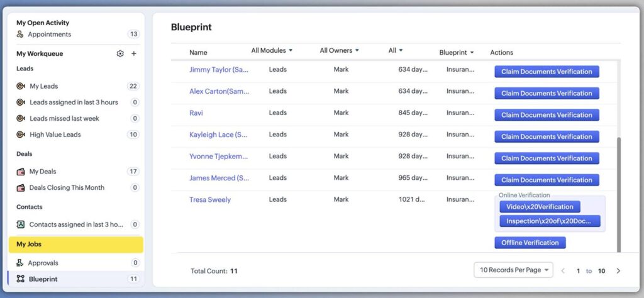Go to previous page arrow
The image size is (644, 298).
pyautogui.click(x=563, y=271)
